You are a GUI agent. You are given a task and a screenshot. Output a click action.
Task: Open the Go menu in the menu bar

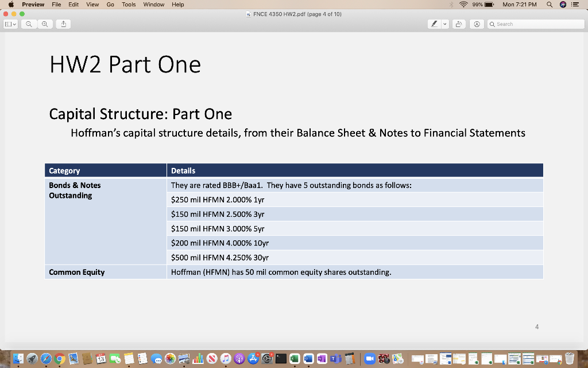tap(109, 5)
